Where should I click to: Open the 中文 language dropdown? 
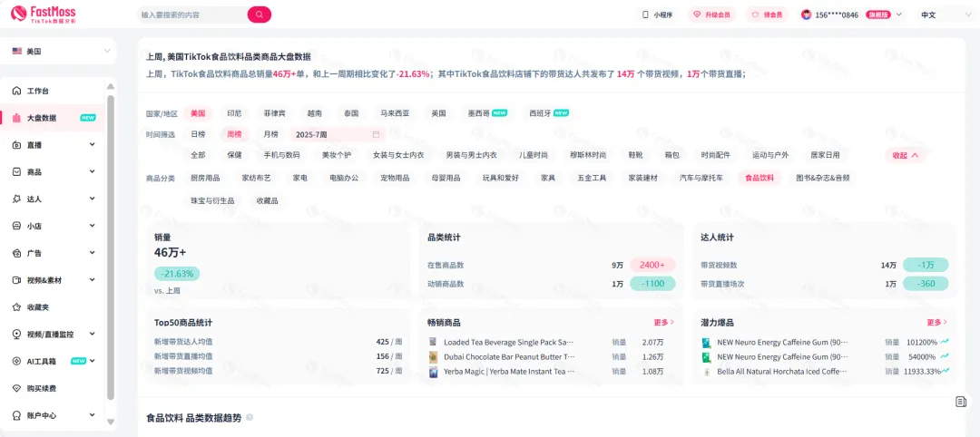[946, 15]
